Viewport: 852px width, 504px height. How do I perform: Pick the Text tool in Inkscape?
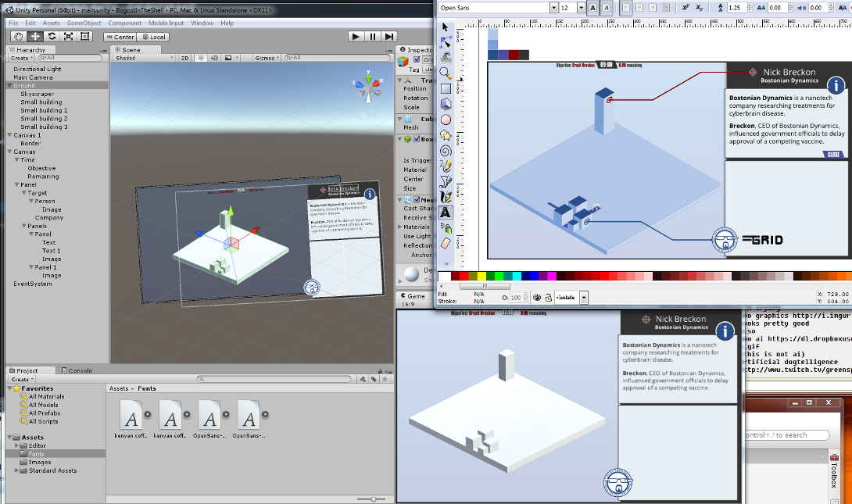pos(446,213)
